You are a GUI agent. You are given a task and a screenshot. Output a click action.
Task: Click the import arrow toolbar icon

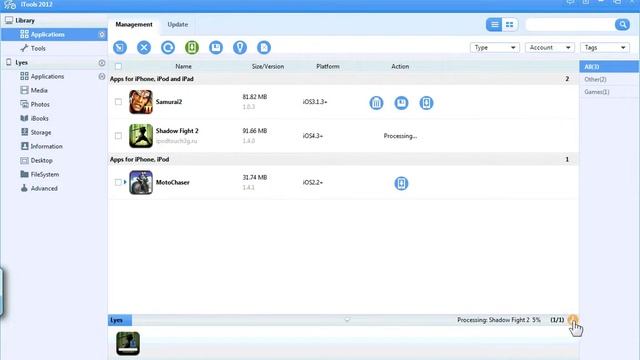pos(120,47)
